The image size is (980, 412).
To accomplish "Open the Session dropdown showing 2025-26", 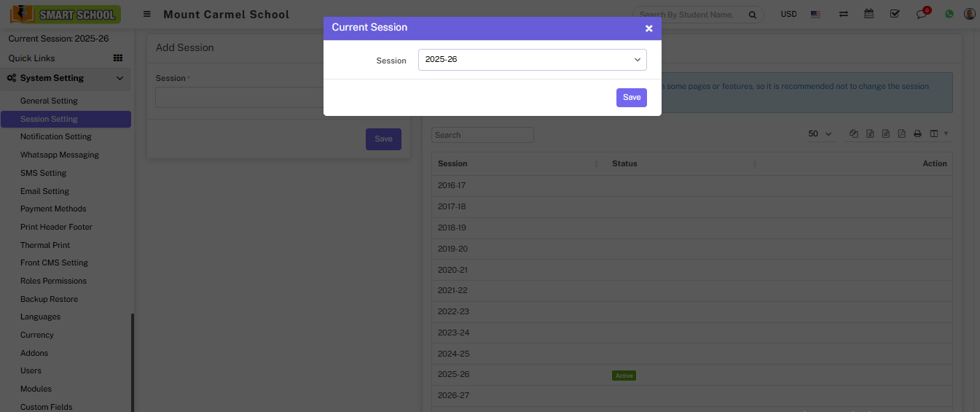I will coord(532,60).
